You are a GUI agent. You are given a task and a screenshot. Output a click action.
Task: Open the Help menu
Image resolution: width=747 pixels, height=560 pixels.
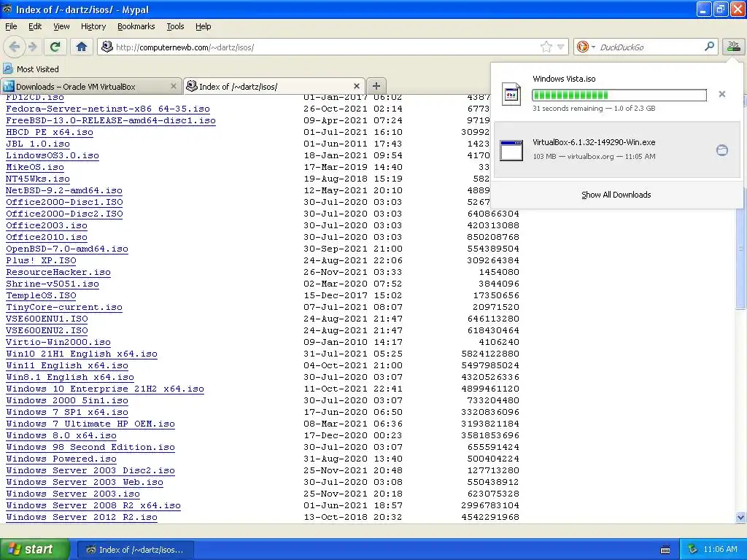click(203, 26)
